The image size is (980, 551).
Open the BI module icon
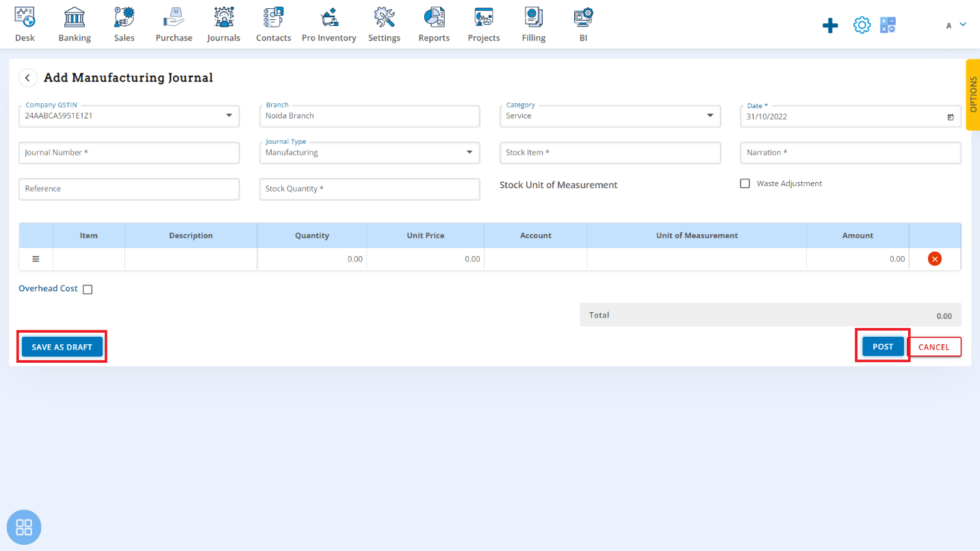(x=583, y=17)
